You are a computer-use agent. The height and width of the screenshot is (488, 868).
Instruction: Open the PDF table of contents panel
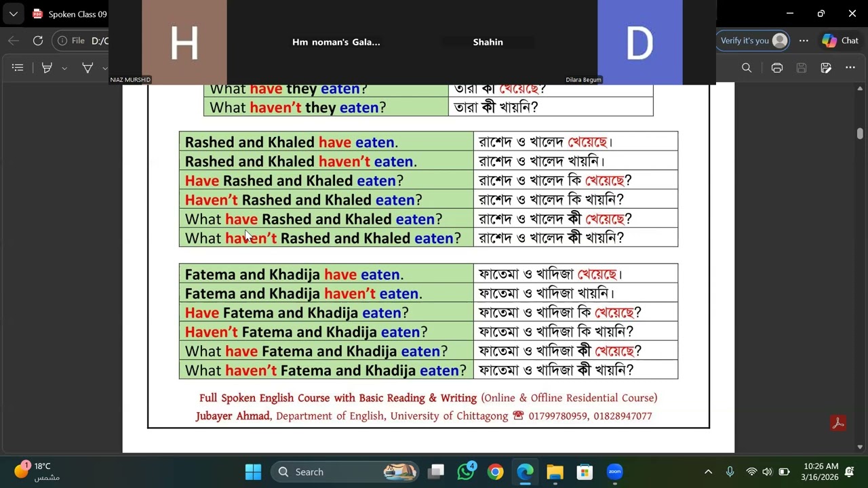[x=18, y=68]
